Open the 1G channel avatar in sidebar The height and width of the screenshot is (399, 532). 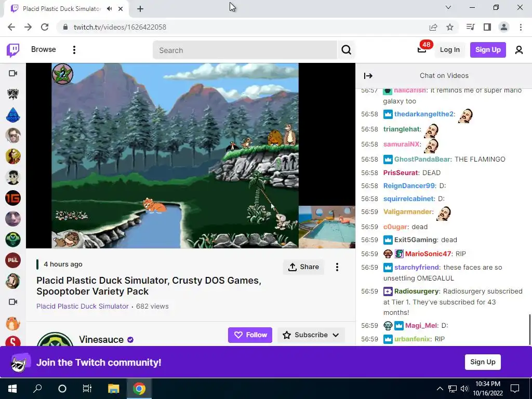[13, 198]
